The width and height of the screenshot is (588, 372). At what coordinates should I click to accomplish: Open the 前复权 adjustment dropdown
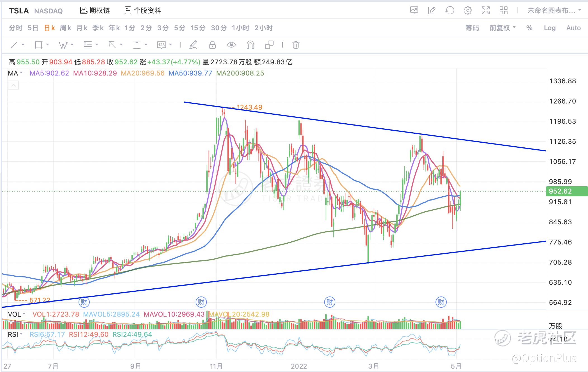pos(502,28)
